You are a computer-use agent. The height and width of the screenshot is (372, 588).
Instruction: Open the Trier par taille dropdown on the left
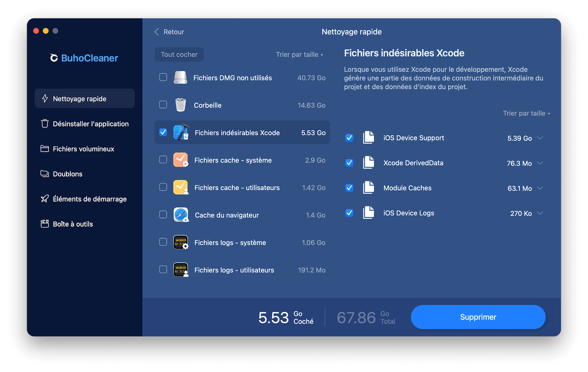pyautogui.click(x=300, y=54)
